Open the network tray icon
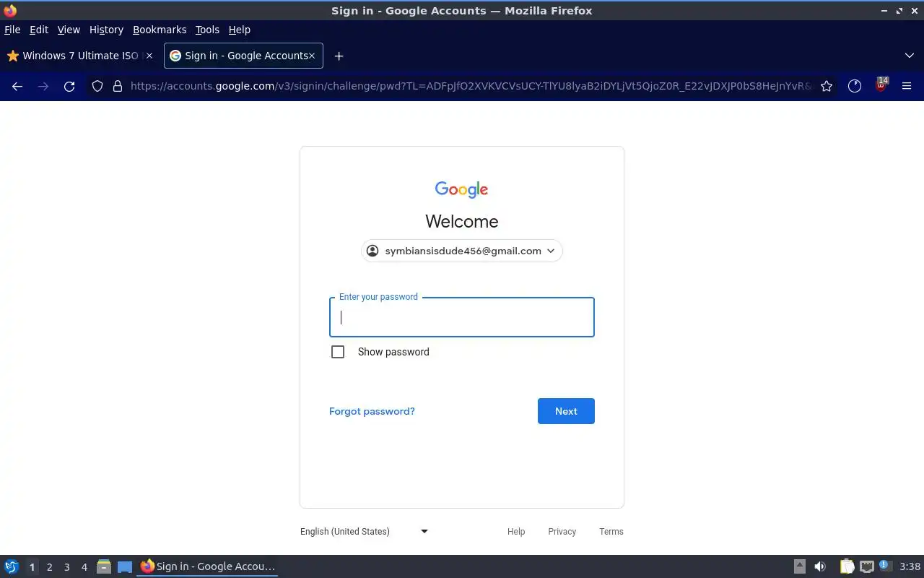Viewport: 924px width, 578px height. [867, 566]
